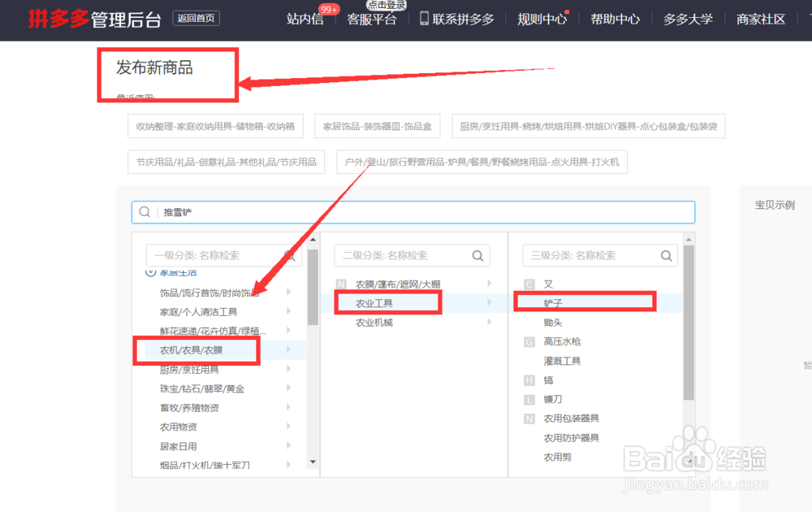Viewport: 812px width, 512px height.
Task: Select recent category 家居饰品-装饰器皿-饰品盒
Action: [x=377, y=126]
